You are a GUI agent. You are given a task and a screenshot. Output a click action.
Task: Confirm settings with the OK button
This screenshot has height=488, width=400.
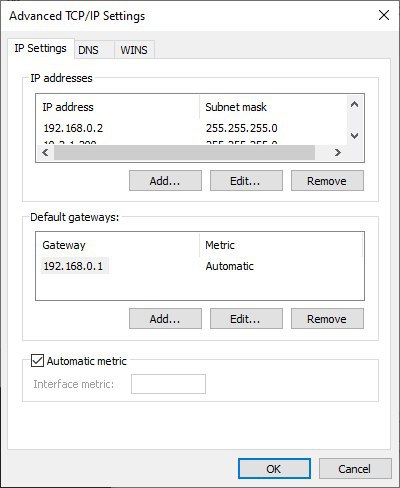(x=274, y=469)
